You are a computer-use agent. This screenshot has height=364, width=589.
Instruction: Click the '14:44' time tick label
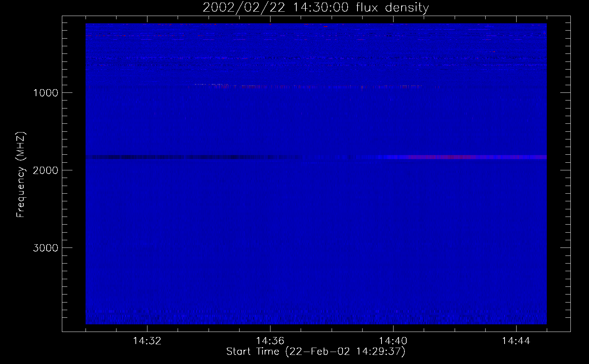516,341
